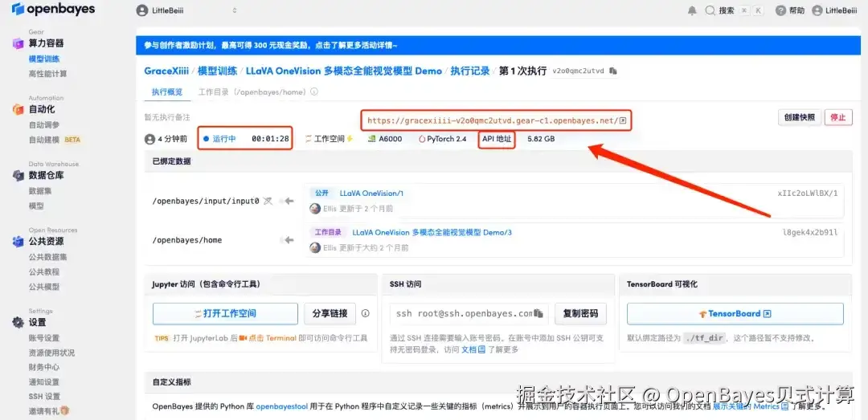Click the unlink icon next to /openbayes/input/input0

[268, 201]
